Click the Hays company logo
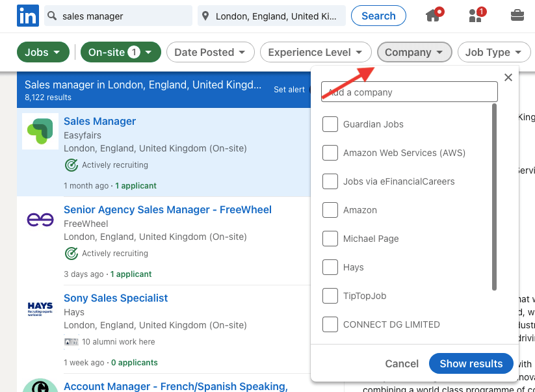Image resolution: width=535 pixels, height=392 pixels. coord(40,309)
